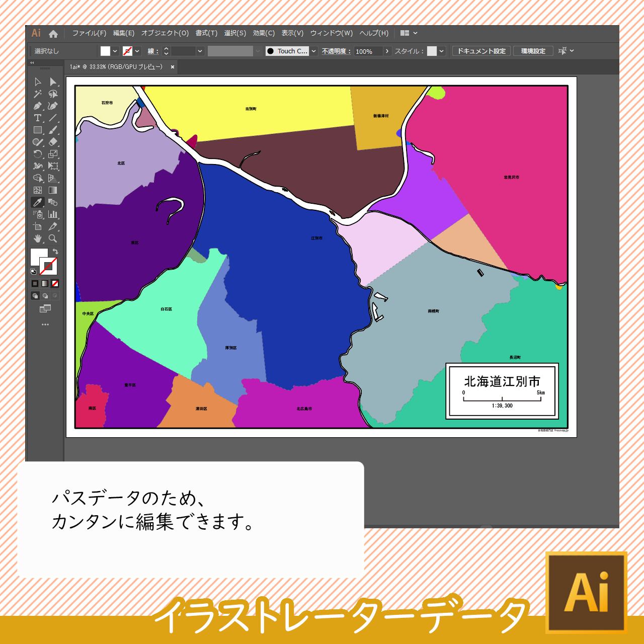Pick the Eraser tool
Image resolution: width=644 pixels, height=644 pixels.
pos(53,142)
